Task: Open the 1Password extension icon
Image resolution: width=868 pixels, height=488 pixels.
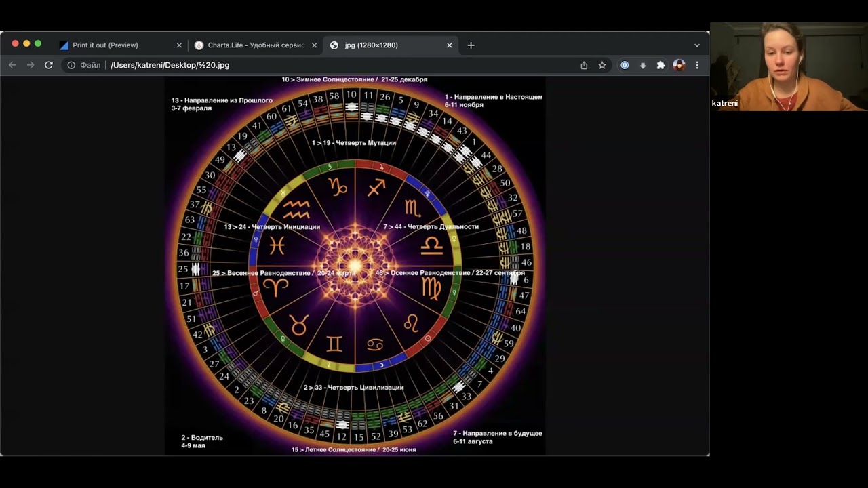Action: coord(625,65)
